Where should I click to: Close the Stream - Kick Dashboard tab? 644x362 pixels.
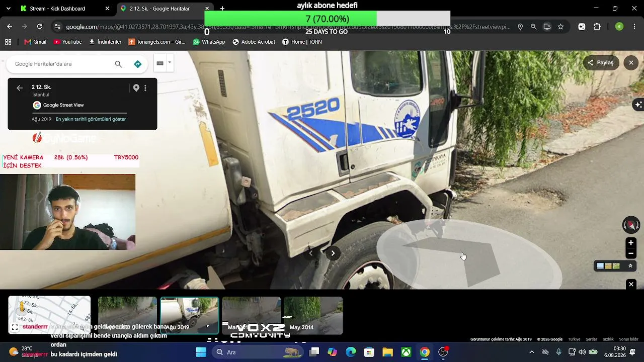pyautogui.click(x=107, y=9)
